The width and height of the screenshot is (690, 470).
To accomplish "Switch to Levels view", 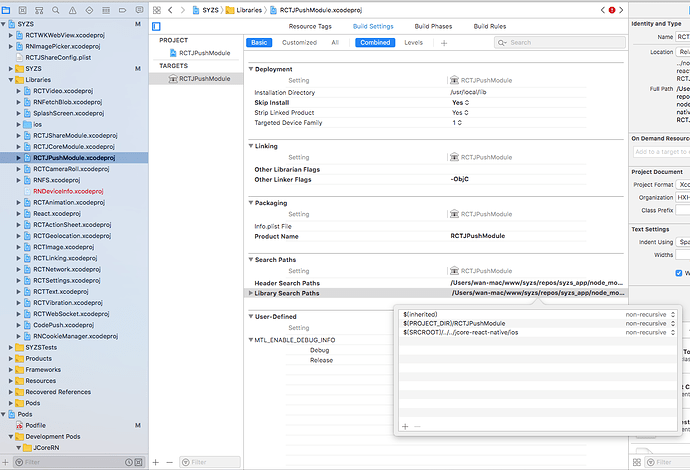I will tap(413, 43).
